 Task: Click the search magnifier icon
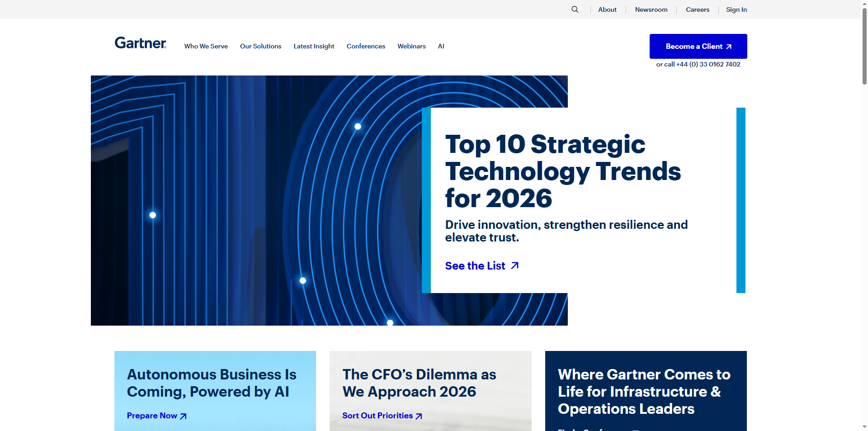tap(575, 9)
